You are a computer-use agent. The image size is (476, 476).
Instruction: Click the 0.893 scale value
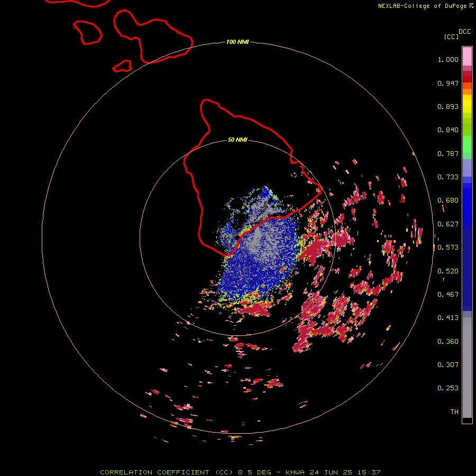(448, 106)
